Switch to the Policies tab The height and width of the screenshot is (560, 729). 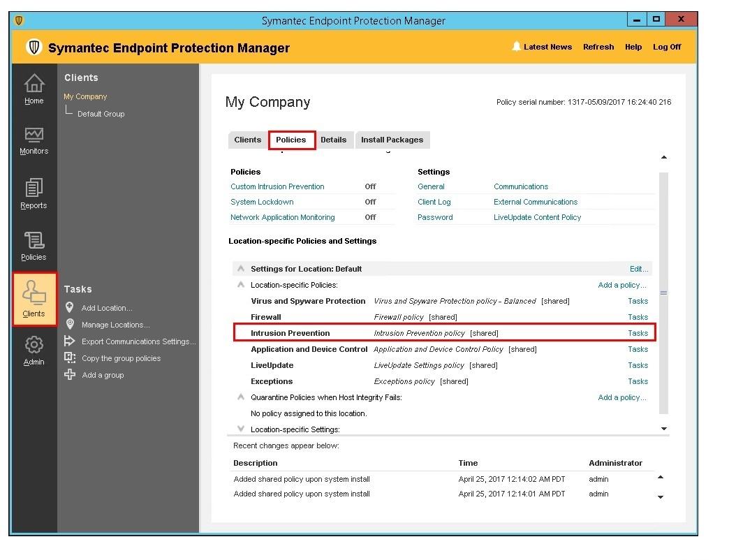[x=291, y=140]
